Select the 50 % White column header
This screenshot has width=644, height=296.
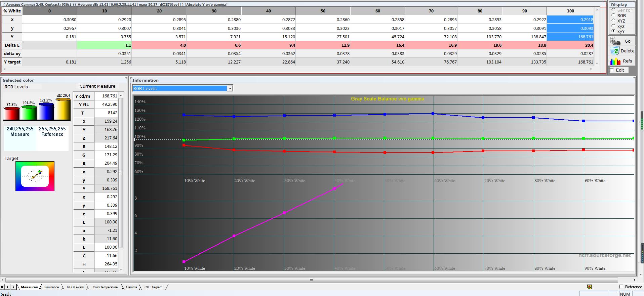(323, 11)
